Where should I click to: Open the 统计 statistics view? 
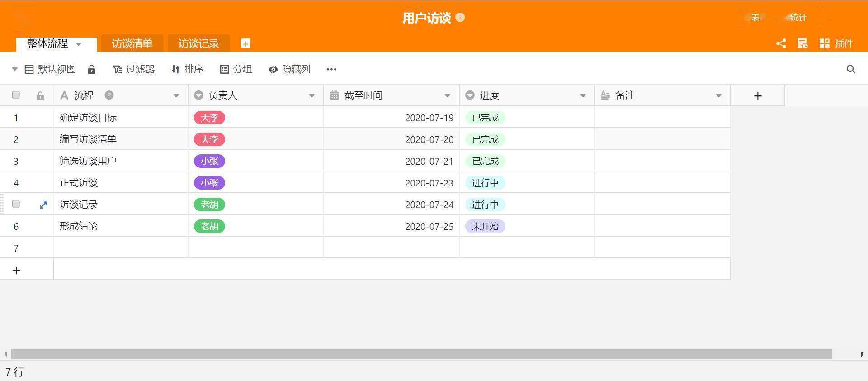pyautogui.click(x=798, y=18)
